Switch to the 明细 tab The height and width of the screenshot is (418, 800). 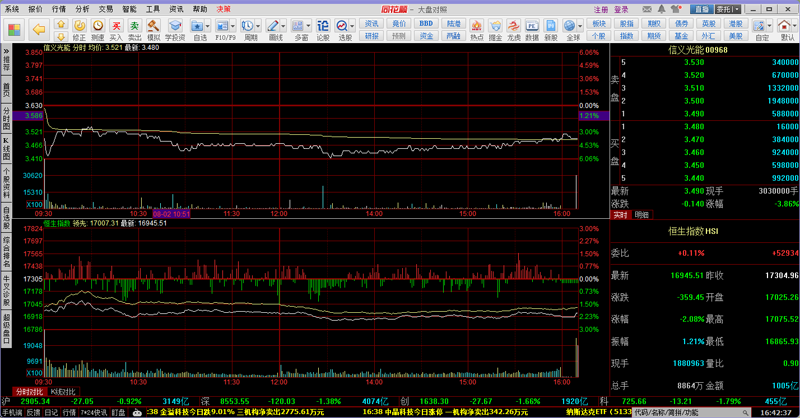[641, 215]
